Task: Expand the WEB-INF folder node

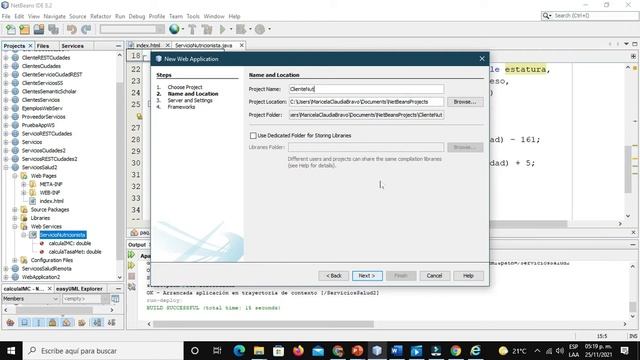Action: tap(24, 193)
